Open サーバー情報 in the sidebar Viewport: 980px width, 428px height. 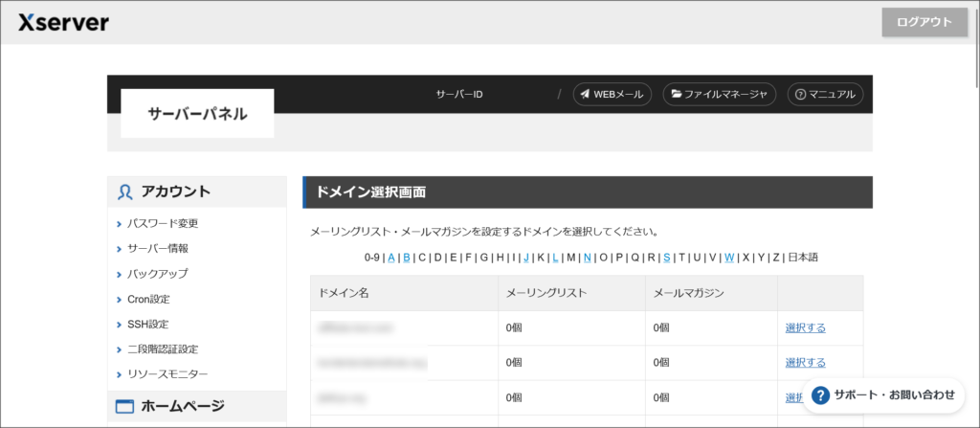tap(158, 248)
